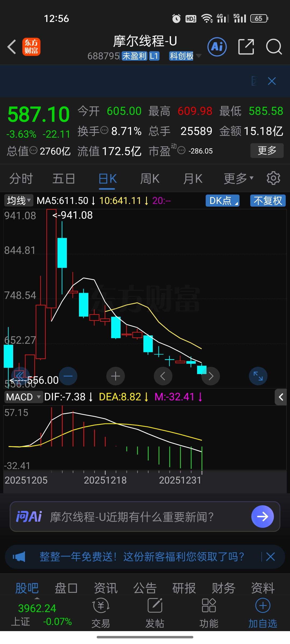Tap the battery 65 status indicator
This screenshot has width=290, height=644.
(259, 19)
